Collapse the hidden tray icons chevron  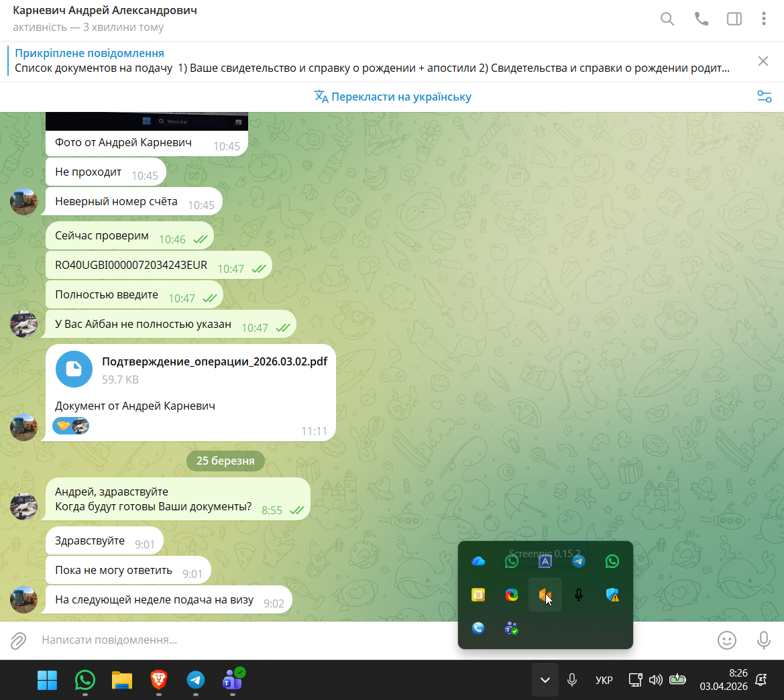[545, 680]
